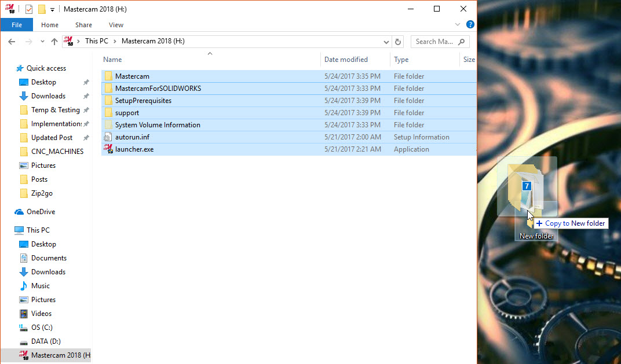Go up one level with Up arrow
This screenshot has height=364, width=621.
pyautogui.click(x=54, y=42)
